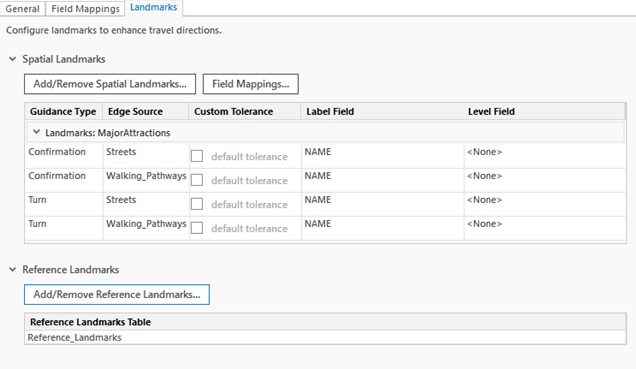Viewport: 636px width, 369px height.
Task: Open the Field Mappings tab
Action: (85, 9)
